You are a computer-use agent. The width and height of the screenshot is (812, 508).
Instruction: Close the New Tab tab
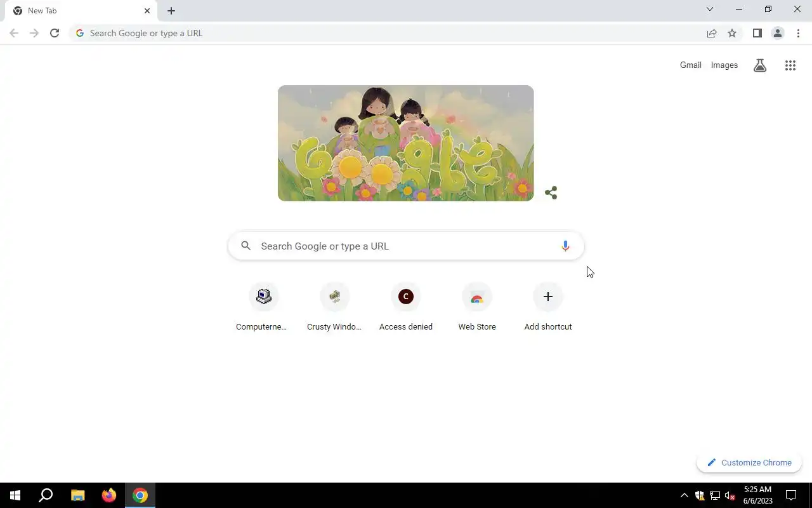pyautogui.click(x=147, y=11)
